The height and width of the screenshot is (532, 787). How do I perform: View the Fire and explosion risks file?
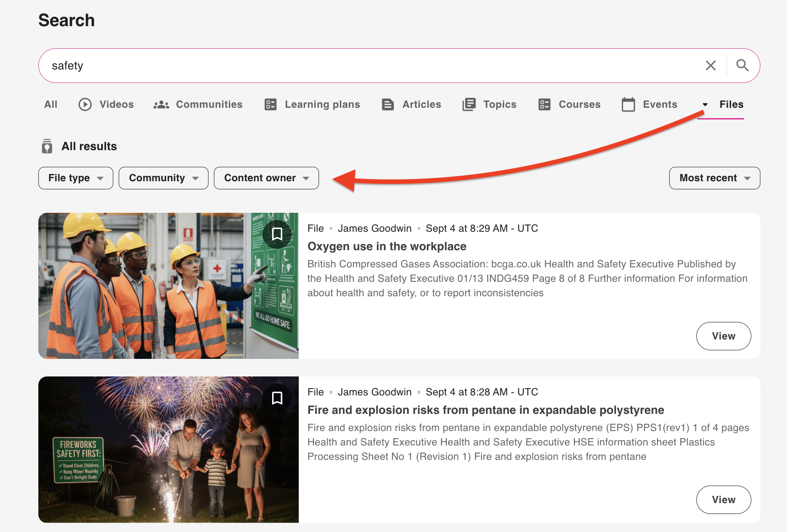coord(723,500)
